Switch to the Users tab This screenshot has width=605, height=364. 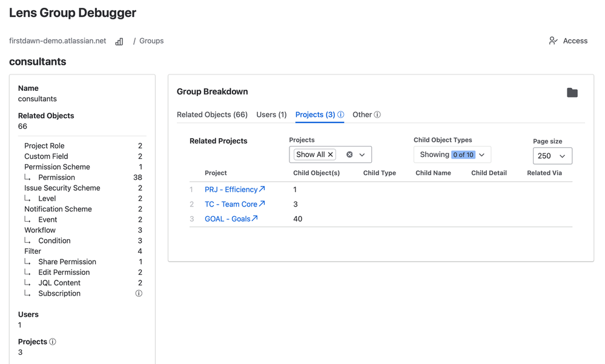click(271, 114)
